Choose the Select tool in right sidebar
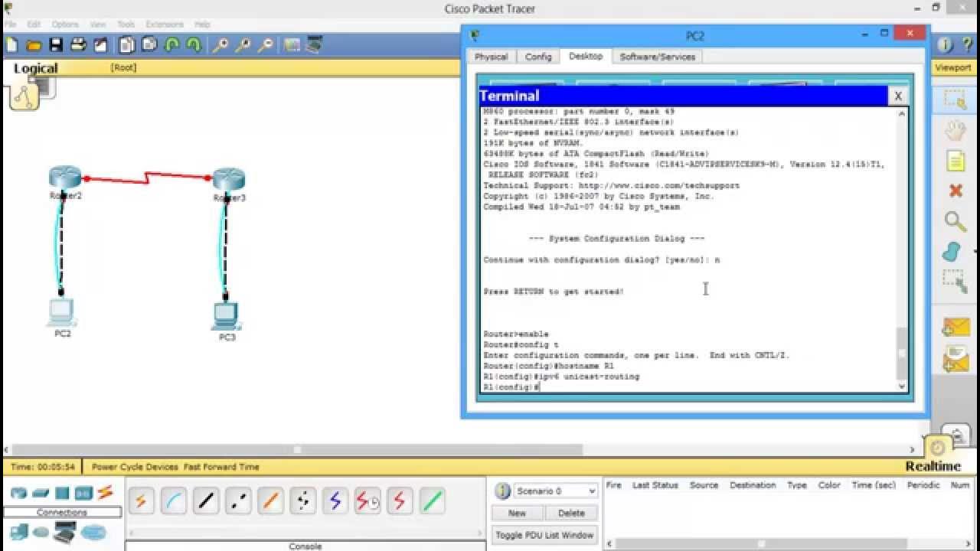 955,99
